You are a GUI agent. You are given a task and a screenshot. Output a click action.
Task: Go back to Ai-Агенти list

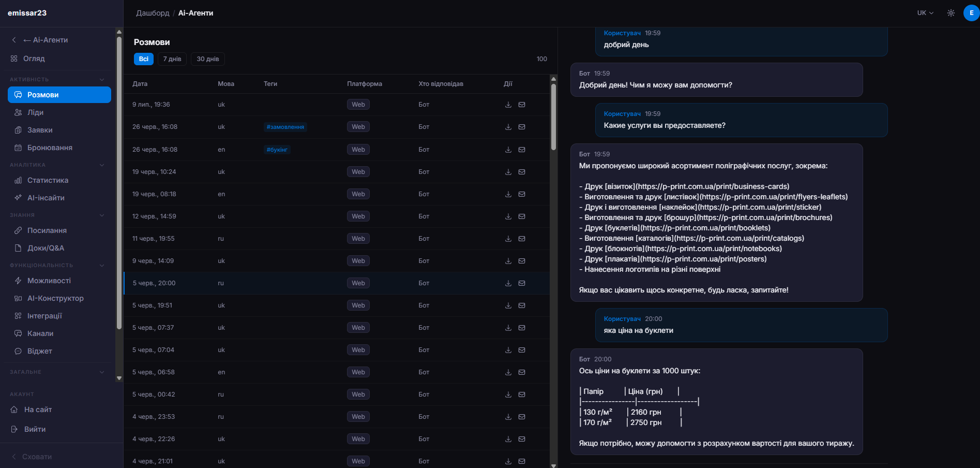point(40,40)
